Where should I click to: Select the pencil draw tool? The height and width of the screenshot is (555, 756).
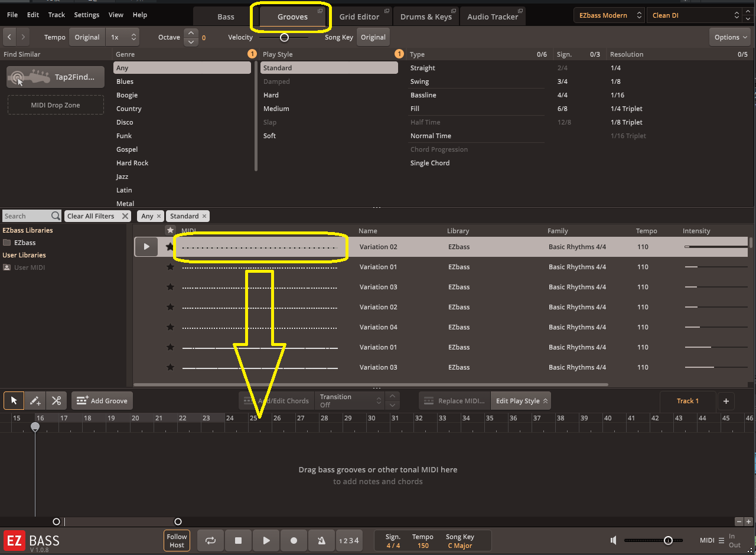35,401
